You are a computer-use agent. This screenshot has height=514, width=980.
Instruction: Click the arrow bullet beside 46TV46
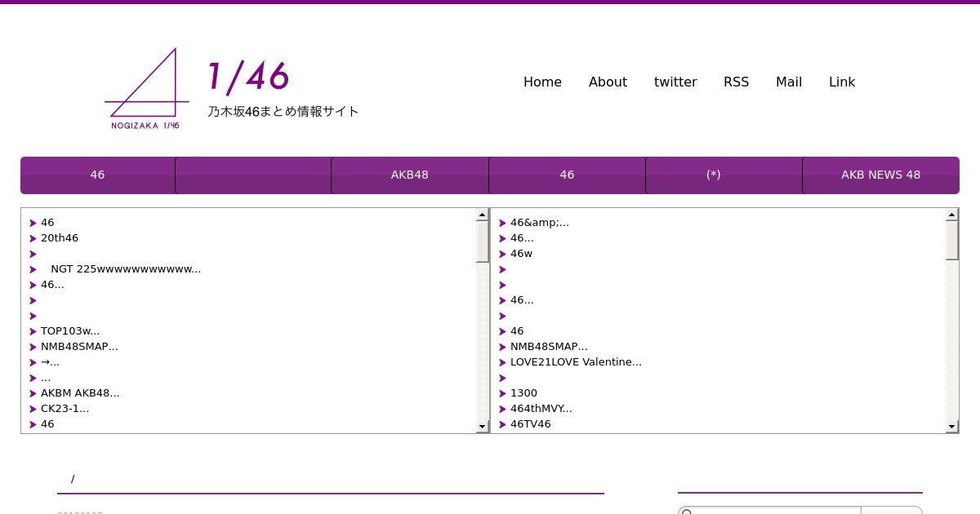click(503, 425)
